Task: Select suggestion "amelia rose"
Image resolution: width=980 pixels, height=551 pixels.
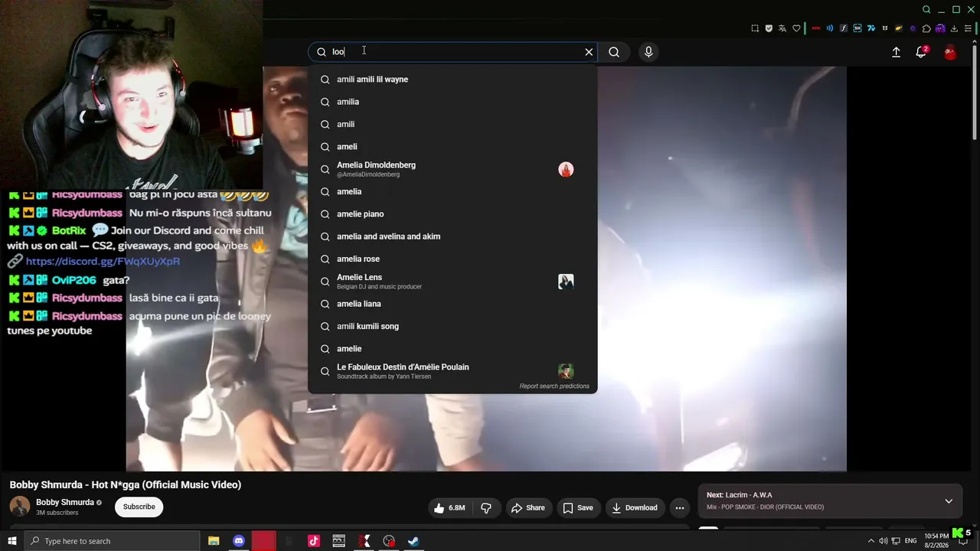Action: tap(452, 259)
